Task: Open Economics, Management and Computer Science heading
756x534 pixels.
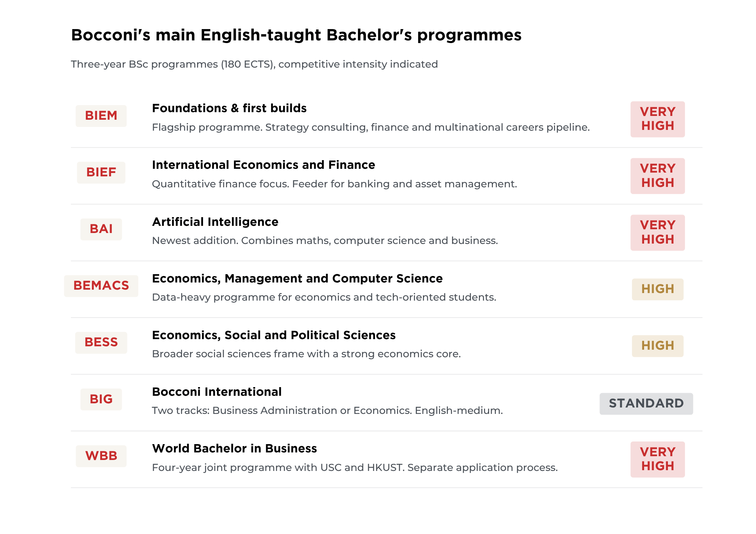Action: pyautogui.click(x=297, y=278)
